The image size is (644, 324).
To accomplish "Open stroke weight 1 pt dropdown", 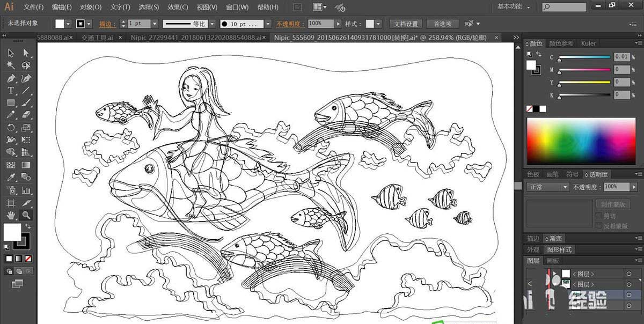I will tap(155, 24).
